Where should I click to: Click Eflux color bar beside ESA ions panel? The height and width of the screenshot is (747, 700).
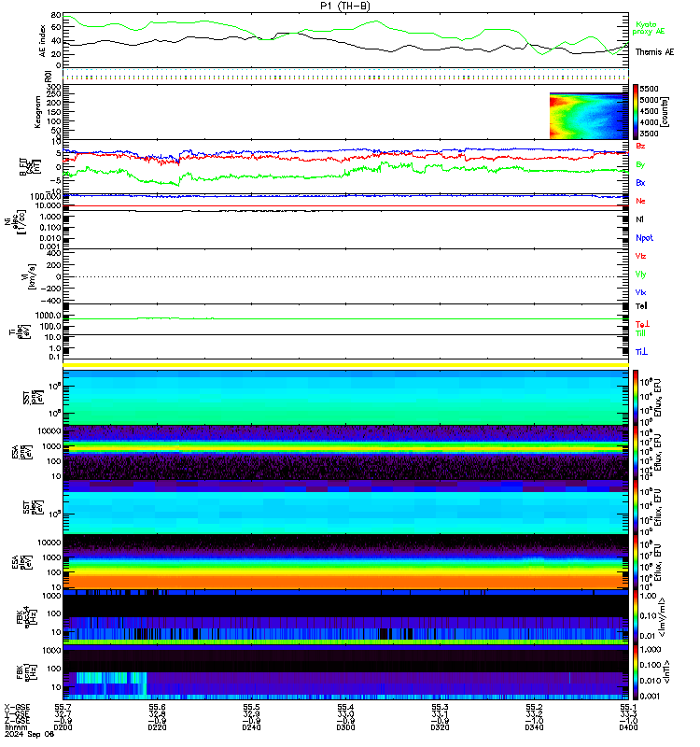[636, 453]
